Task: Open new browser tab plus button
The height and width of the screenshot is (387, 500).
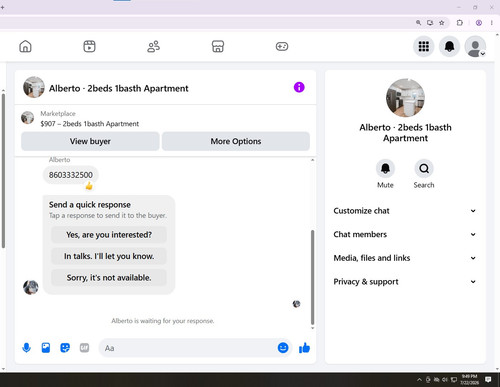Action: point(2,7)
